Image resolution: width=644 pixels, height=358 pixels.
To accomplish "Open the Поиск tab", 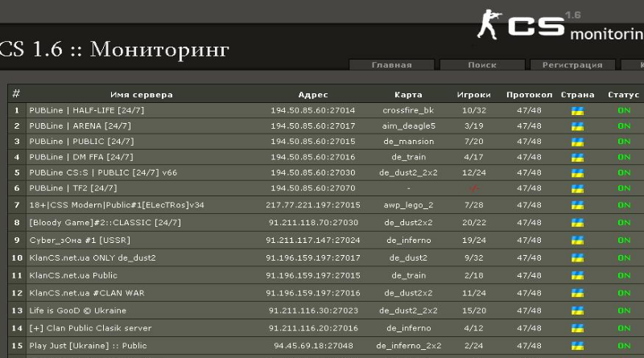I will click(x=481, y=65).
